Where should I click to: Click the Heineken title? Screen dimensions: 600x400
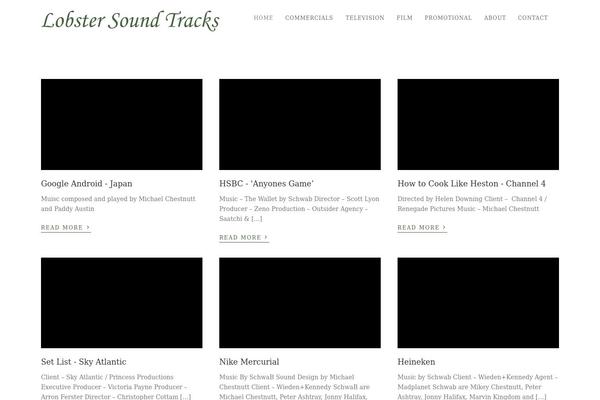[x=416, y=362]
